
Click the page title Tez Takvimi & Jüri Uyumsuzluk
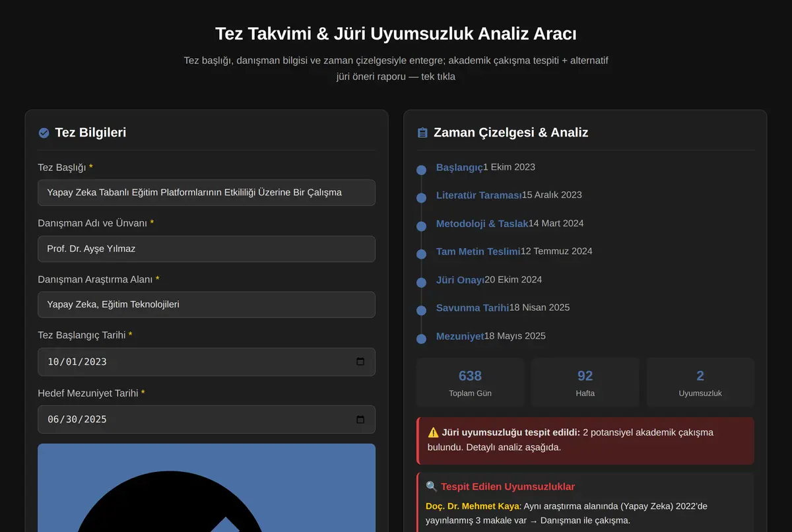pyautogui.click(x=396, y=34)
